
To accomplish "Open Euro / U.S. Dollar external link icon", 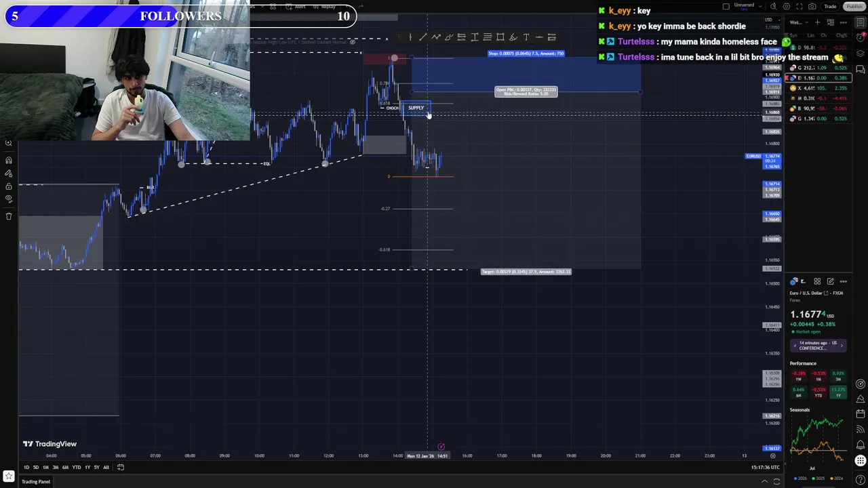I will coord(826,293).
